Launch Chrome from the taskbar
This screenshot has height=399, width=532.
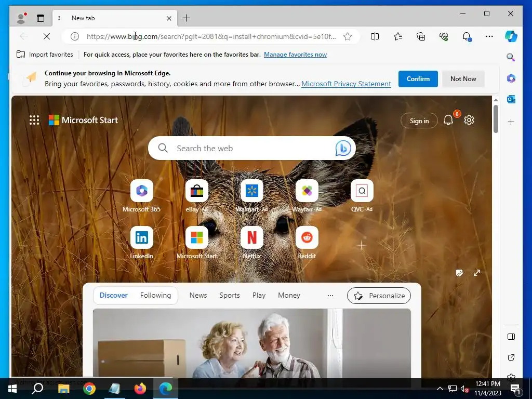point(89,389)
